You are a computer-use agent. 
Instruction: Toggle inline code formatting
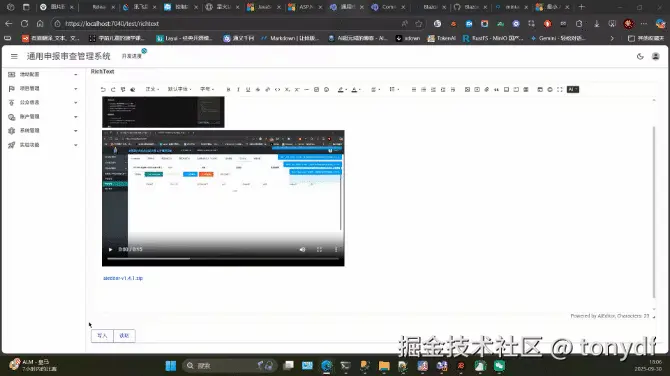point(277,89)
